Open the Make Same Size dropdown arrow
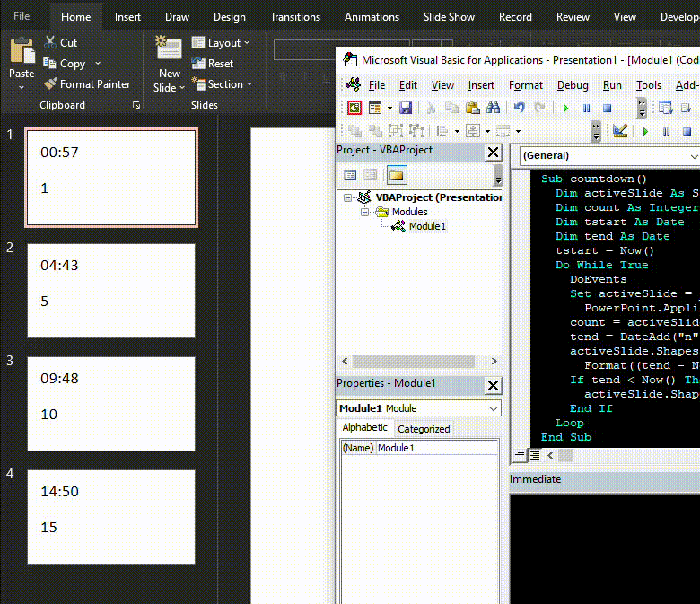The width and height of the screenshot is (700, 604). click(x=519, y=131)
